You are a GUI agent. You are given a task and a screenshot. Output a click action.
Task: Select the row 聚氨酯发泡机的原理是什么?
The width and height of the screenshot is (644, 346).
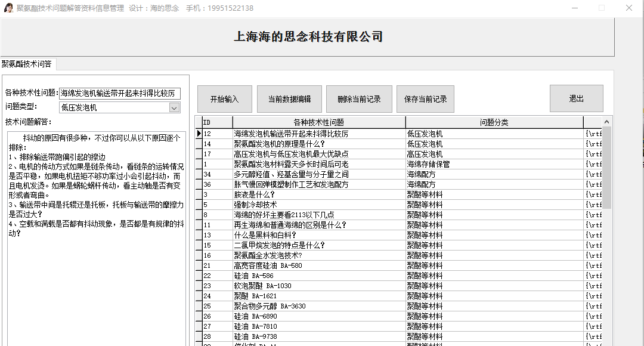pyautogui.click(x=318, y=144)
